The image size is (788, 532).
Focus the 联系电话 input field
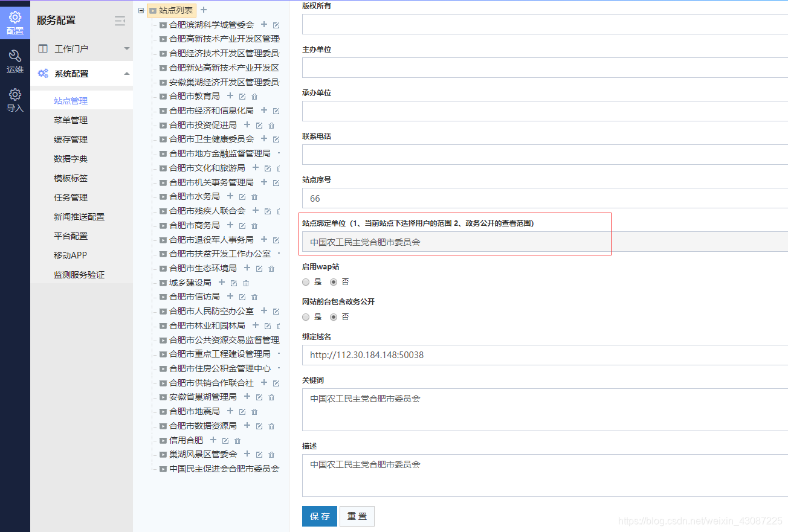pyautogui.click(x=545, y=155)
